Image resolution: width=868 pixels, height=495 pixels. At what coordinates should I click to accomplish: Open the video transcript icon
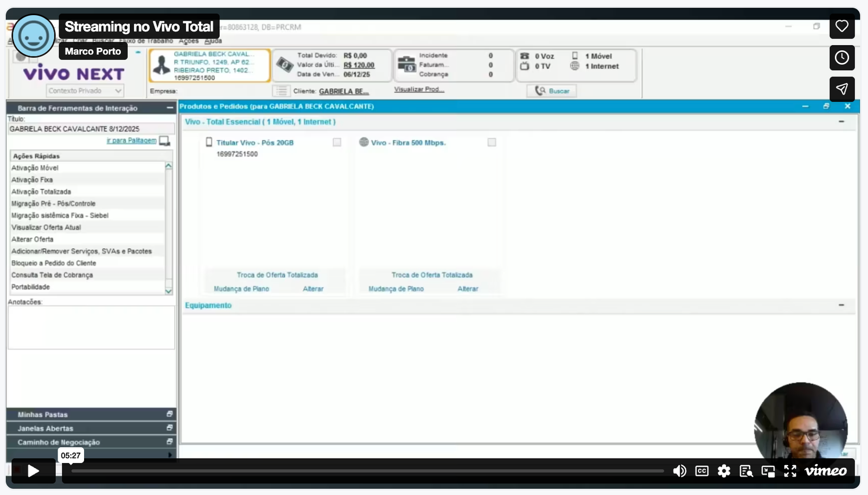(x=746, y=471)
